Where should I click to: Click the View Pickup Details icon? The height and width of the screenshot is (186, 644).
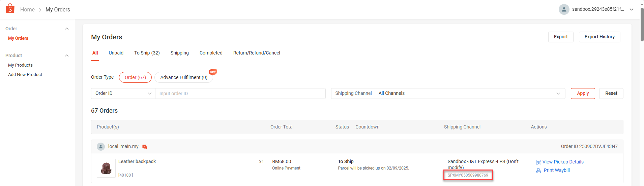click(x=538, y=162)
